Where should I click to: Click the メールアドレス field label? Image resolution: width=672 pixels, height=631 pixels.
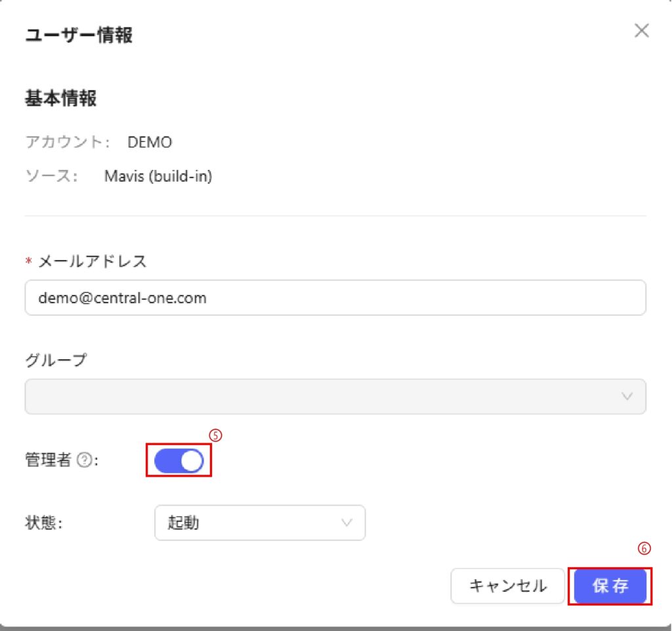[x=93, y=261]
